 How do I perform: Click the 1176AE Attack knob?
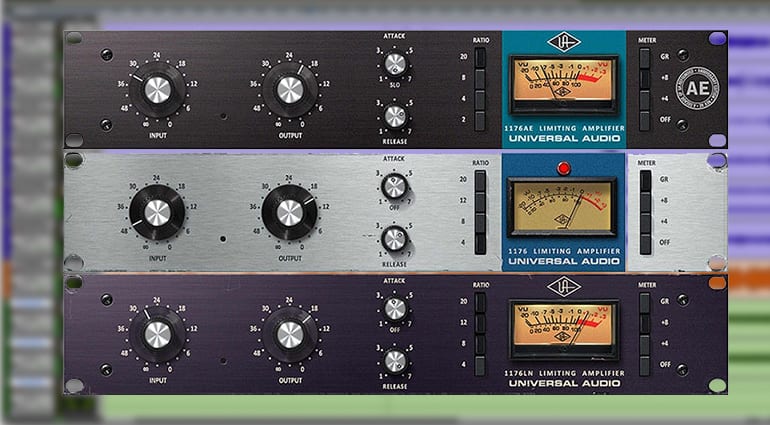click(395, 64)
